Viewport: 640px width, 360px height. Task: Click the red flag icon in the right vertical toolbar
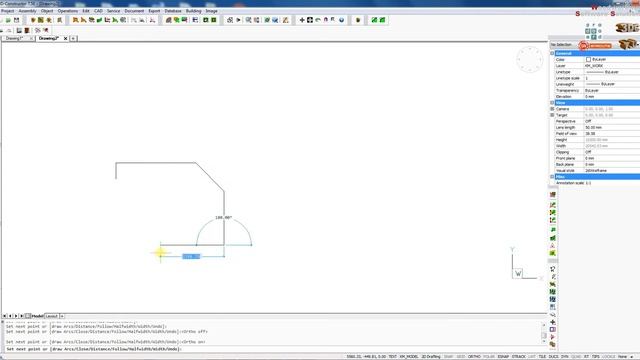553,337
